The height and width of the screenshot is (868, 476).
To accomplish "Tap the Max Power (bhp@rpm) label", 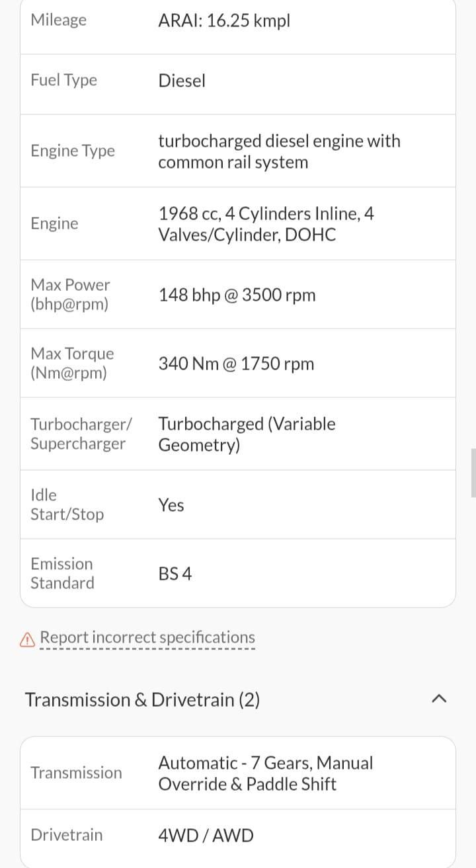I will tap(70, 295).
